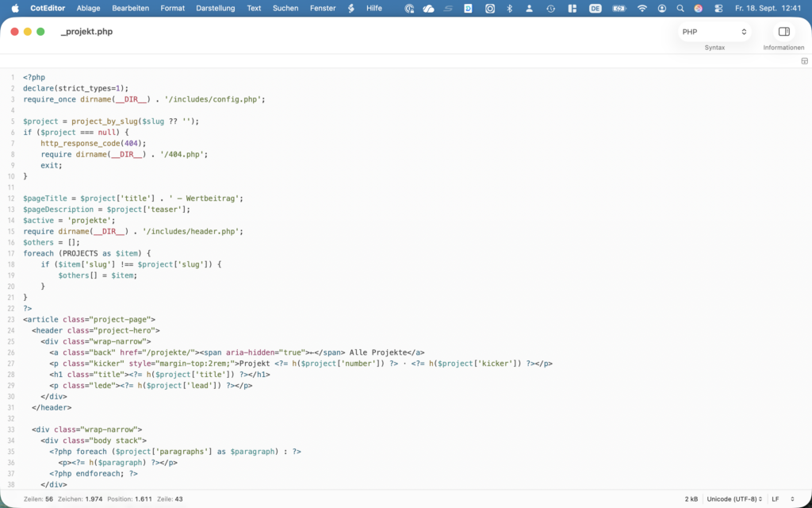Viewport: 812px width, 508px height.
Task: Open the user account menu bar icon
Action: click(662, 8)
